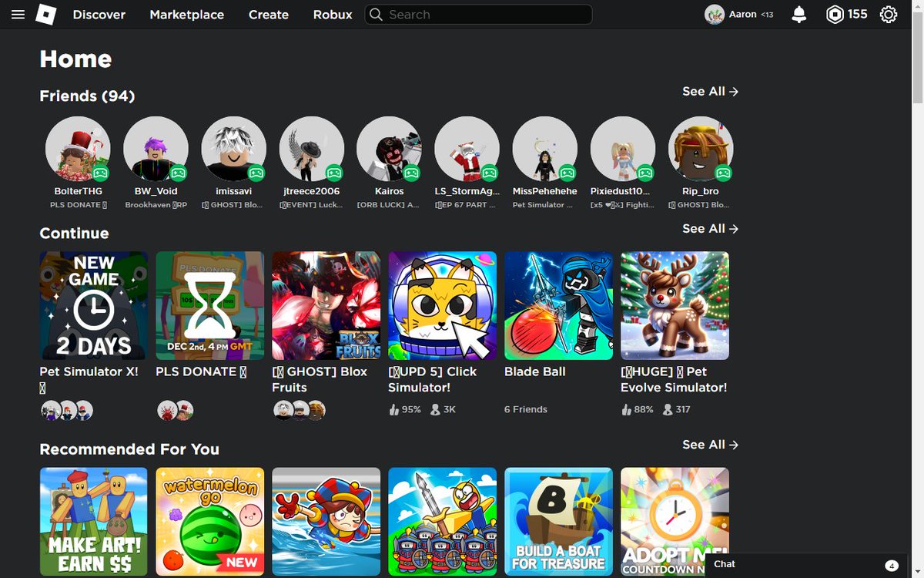924x578 pixels.
Task: Open PLS DONATE game thumbnail
Action: coord(210,305)
